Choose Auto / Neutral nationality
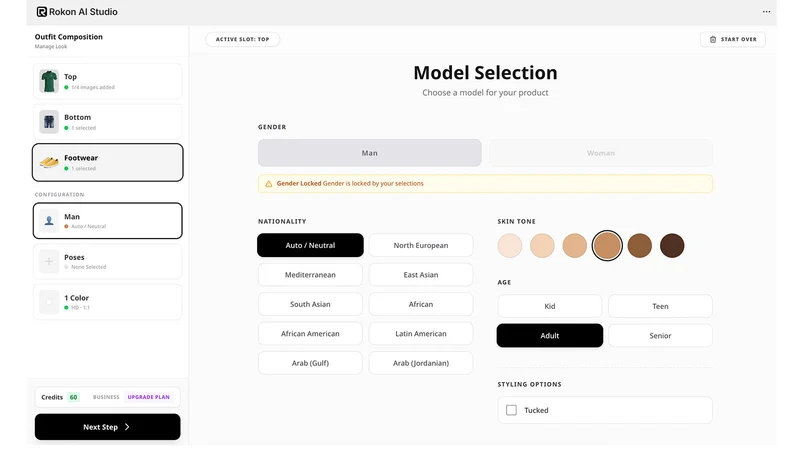This screenshot has width=800, height=450. pos(310,245)
